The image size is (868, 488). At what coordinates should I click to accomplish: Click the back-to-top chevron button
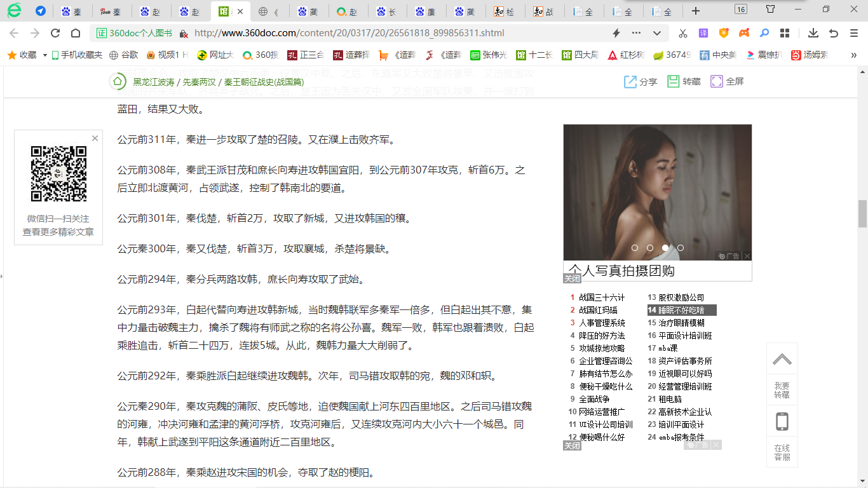click(782, 359)
